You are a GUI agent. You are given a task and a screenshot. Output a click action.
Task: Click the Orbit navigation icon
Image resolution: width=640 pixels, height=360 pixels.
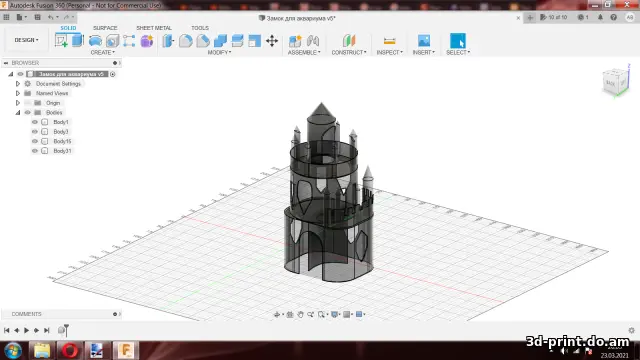pyautogui.click(x=277, y=314)
